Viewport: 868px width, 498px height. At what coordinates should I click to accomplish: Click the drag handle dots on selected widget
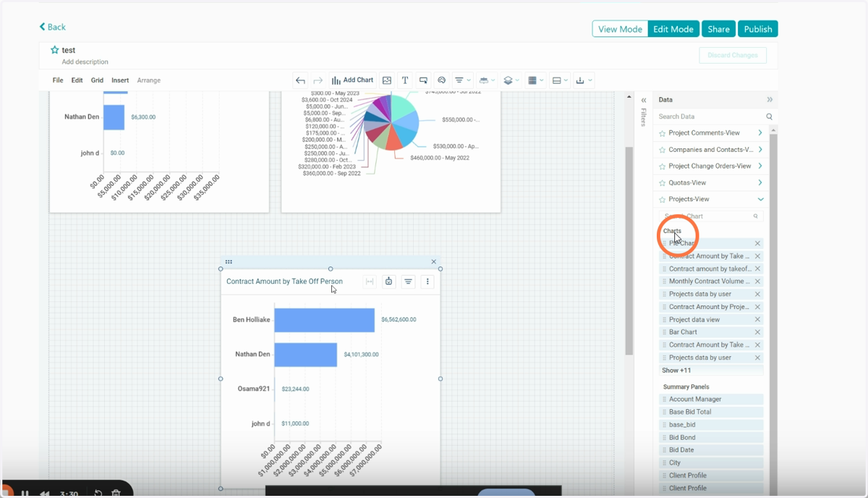click(x=229, y=262)
